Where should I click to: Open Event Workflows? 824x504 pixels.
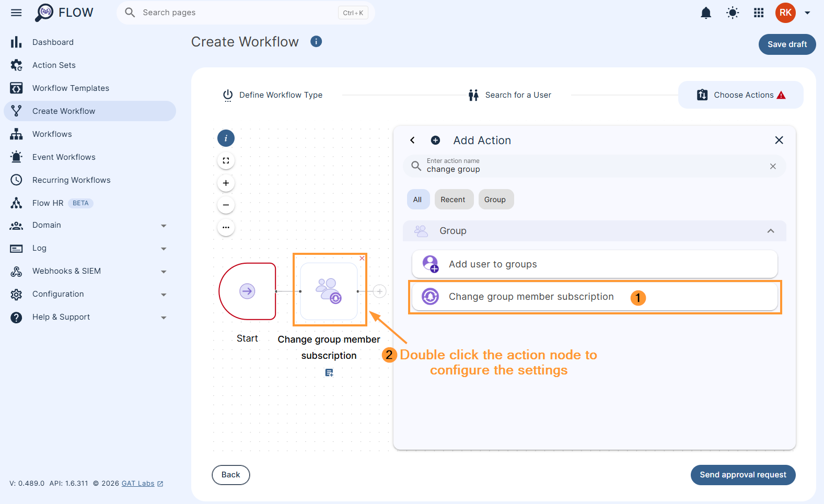pyautogui.click(x=90, y=157)
